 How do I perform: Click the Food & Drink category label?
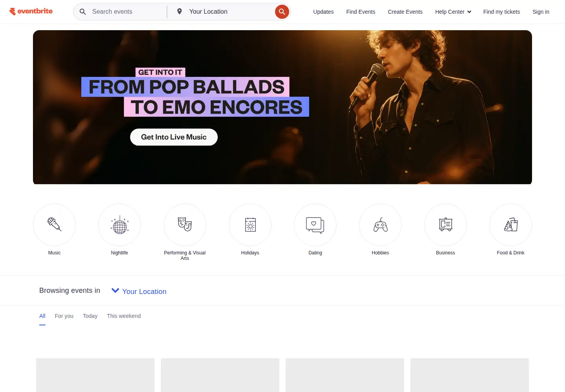510,253
